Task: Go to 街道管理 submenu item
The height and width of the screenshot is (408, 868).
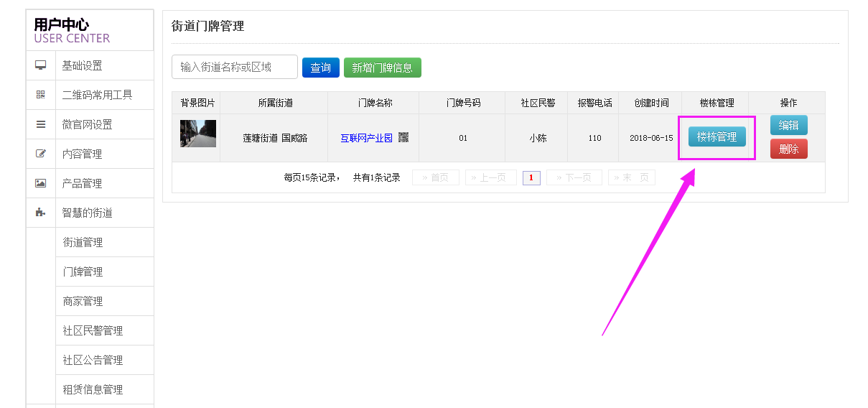Action: pyautogui.click(x=105, y=242)
